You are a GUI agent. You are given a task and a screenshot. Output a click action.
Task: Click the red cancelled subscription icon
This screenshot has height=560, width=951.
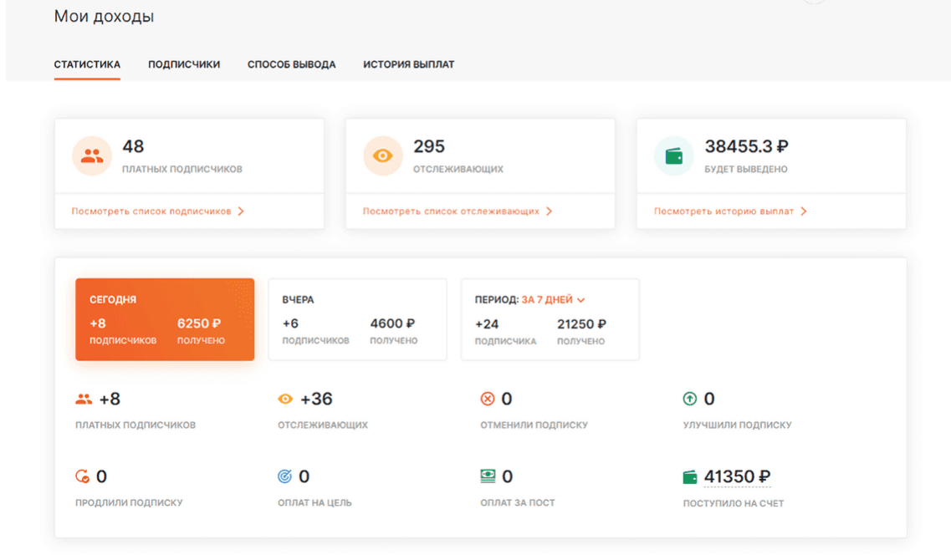tap(488, 399)
